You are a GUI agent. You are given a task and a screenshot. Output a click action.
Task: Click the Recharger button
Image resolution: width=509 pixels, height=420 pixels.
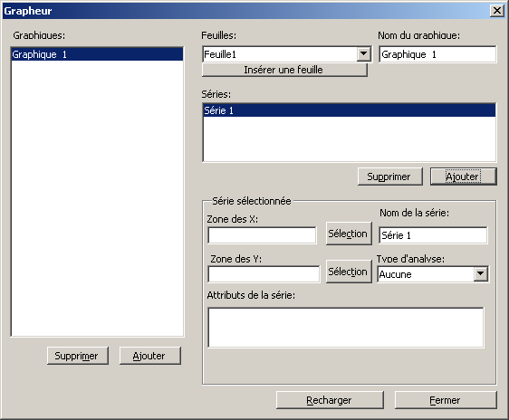pyautogui.click(x=330, y=400)
